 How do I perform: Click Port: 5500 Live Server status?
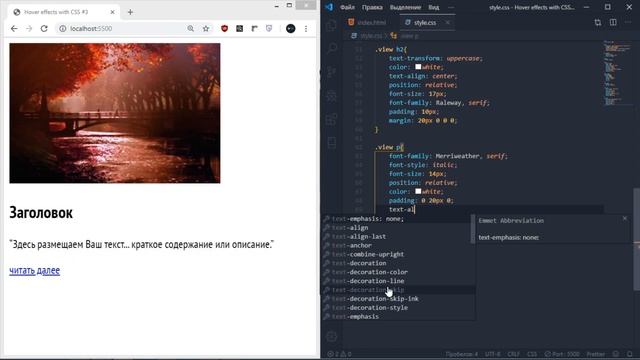pyautogui.click(x=562, y=354)
